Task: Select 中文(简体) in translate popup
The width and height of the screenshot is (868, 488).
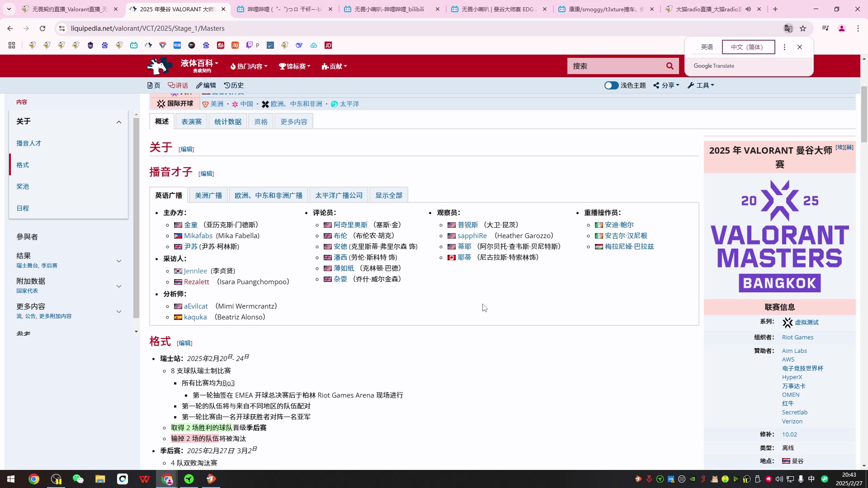Action: [x=748, y=47]
